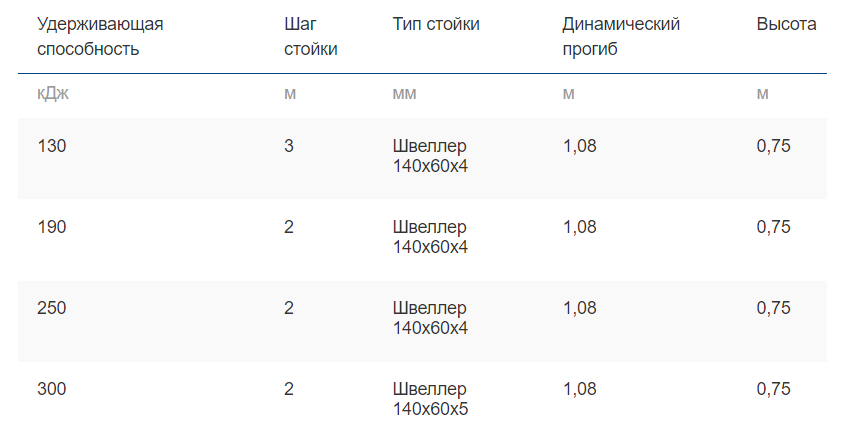
Task: Click the 300 capacity value cell
Action: tap(51, 389)
